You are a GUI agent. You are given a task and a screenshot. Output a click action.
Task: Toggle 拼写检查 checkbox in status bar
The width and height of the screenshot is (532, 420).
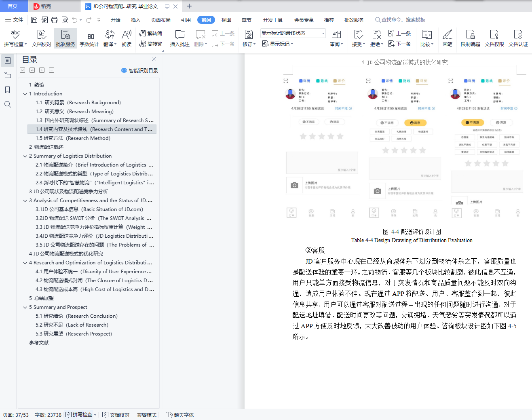[x=69, y=415]
